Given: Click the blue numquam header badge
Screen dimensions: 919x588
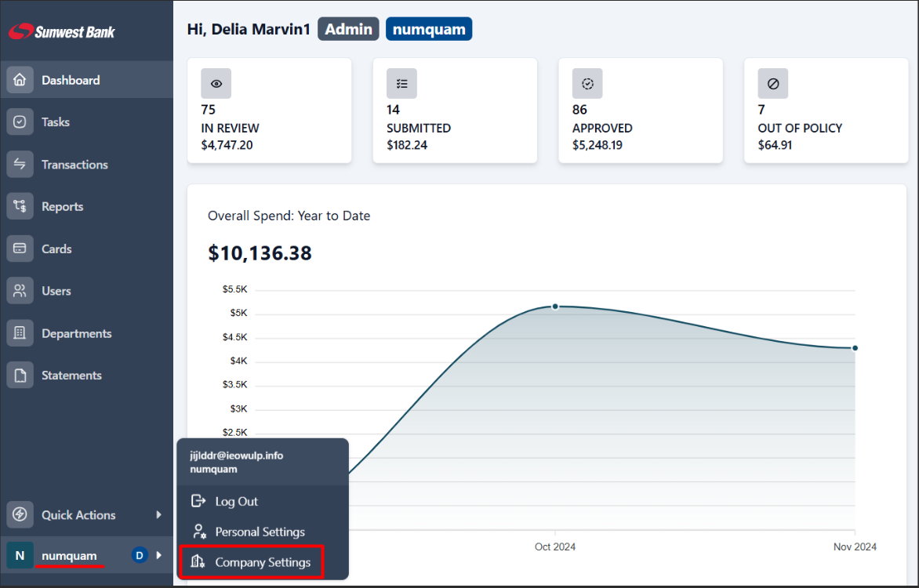Looking at the screenshot, I should click(429, 29).
